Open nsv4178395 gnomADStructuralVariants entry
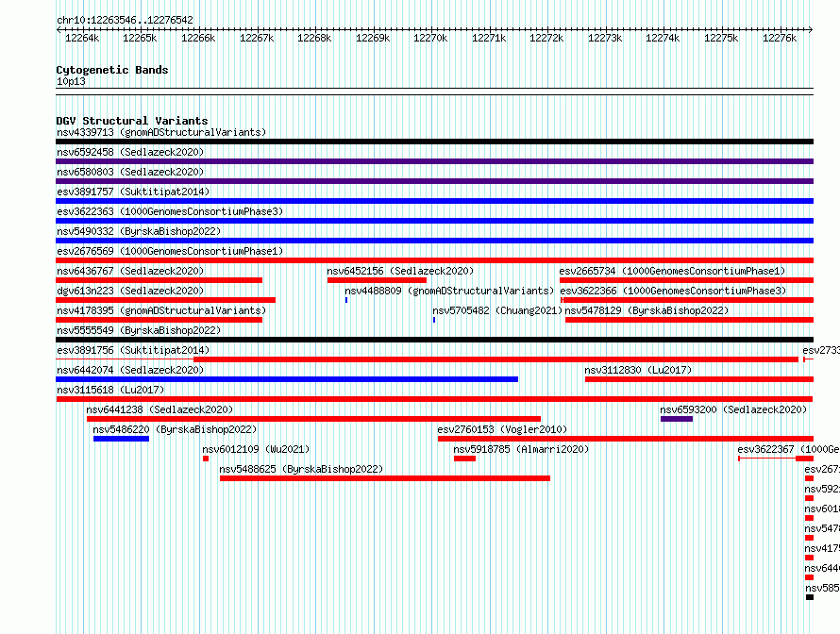 pyautogui.click(x=161, y=310)
